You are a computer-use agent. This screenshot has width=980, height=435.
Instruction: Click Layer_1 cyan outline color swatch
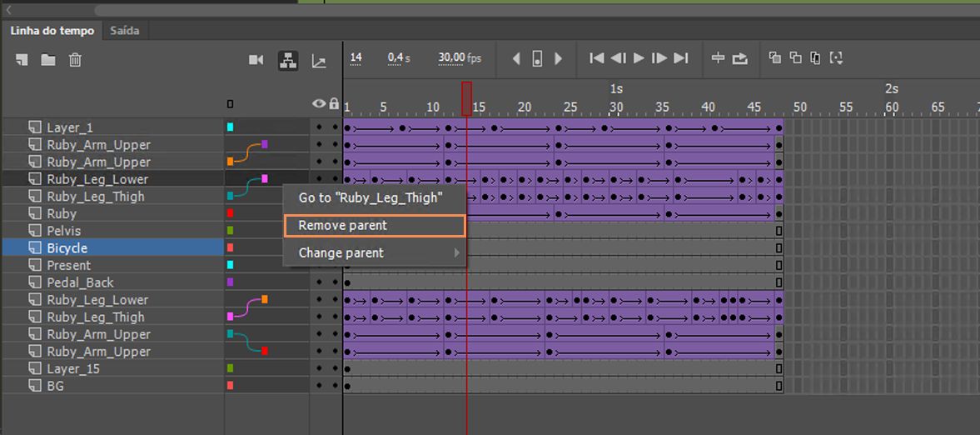coord(230,127)
